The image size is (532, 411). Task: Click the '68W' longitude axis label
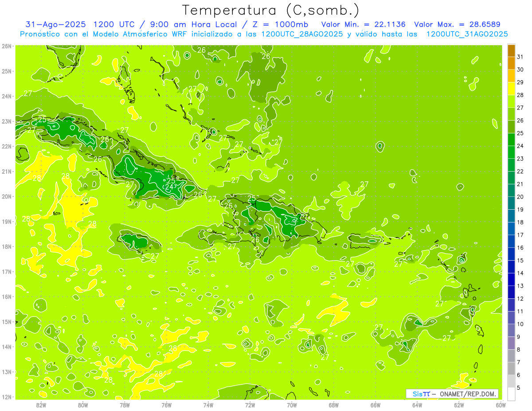(334, 405)
